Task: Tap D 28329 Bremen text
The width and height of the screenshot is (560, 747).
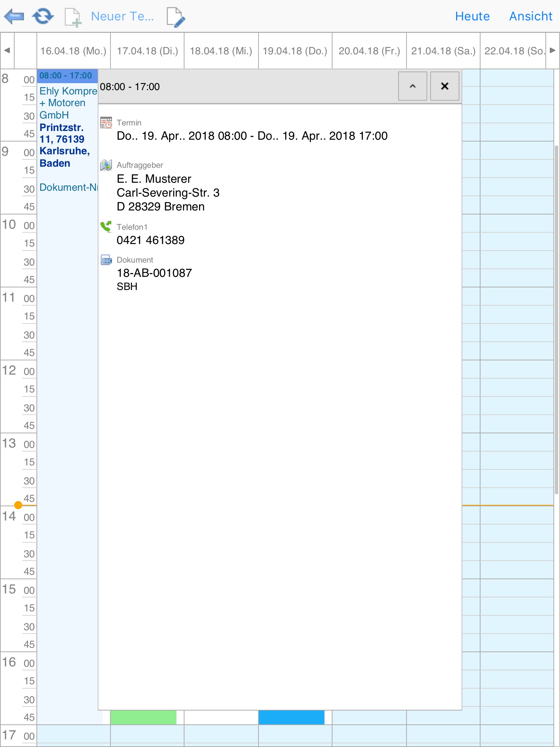Action: pos(160,206)
